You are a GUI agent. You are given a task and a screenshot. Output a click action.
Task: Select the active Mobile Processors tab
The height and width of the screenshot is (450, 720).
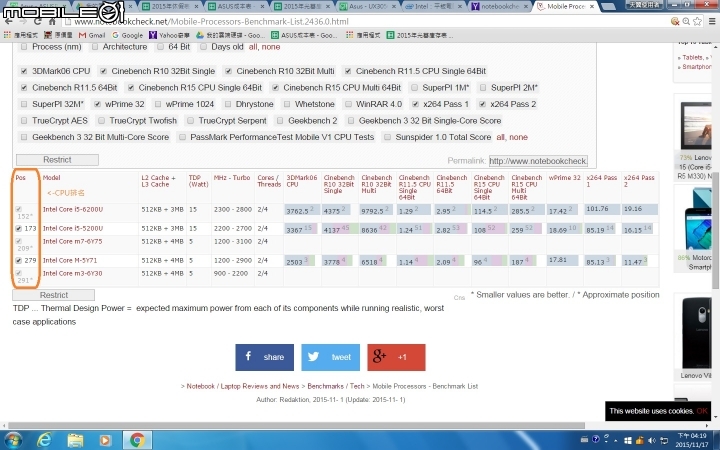563,6
